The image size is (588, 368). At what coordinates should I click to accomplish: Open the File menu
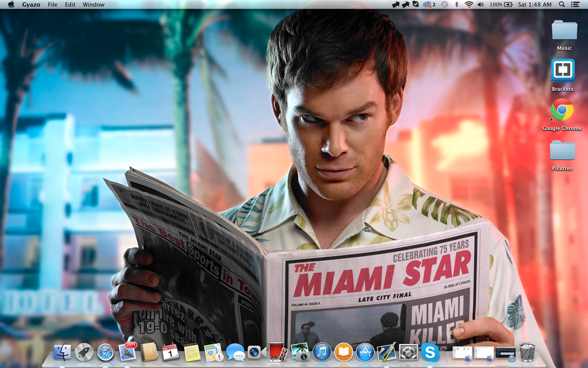[52, 4]
